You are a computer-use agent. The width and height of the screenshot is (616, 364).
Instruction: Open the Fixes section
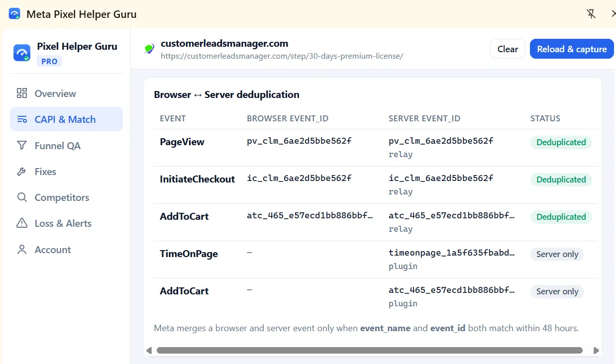66,172
